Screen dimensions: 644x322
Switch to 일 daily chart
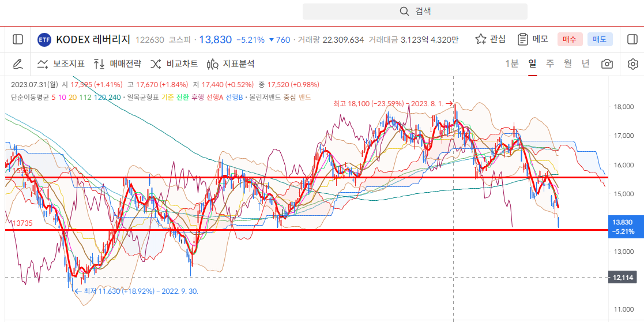[532, 63]
